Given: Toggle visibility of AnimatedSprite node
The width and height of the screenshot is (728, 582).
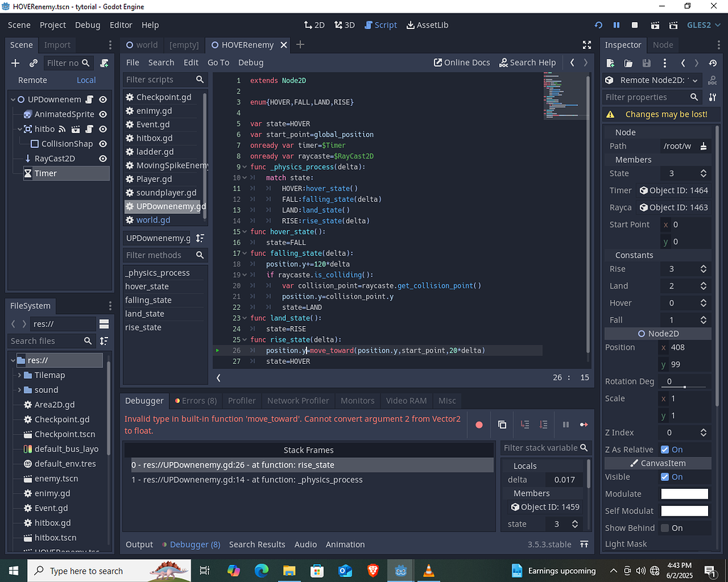Looking at the screenshot, I should [102, 114].
